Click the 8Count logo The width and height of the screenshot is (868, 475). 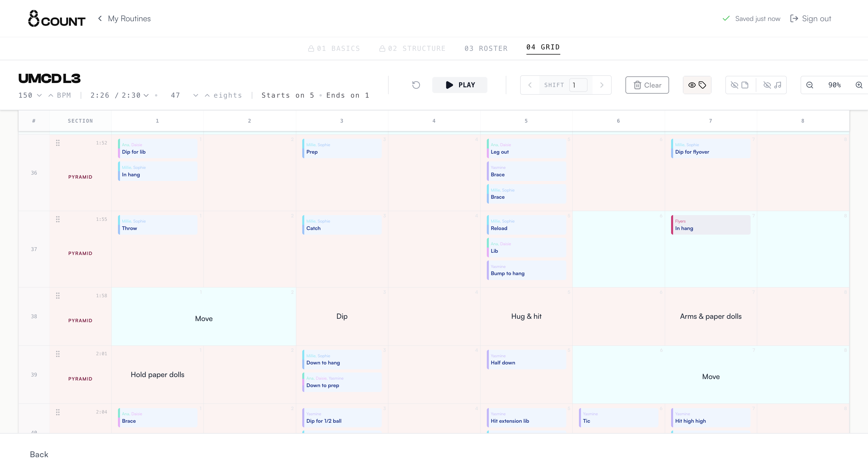[x=57, y=19]
